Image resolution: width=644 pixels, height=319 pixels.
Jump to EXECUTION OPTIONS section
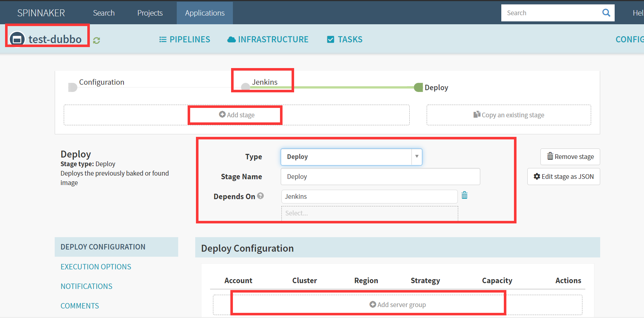click(x=96, y=267)
